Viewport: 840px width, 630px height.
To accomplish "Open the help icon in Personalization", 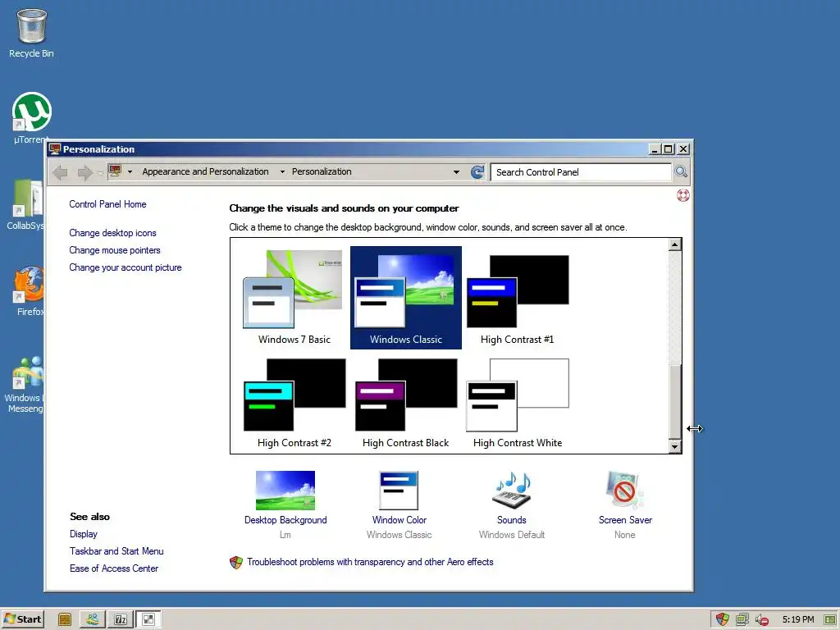I will click(x=683, y=195).
